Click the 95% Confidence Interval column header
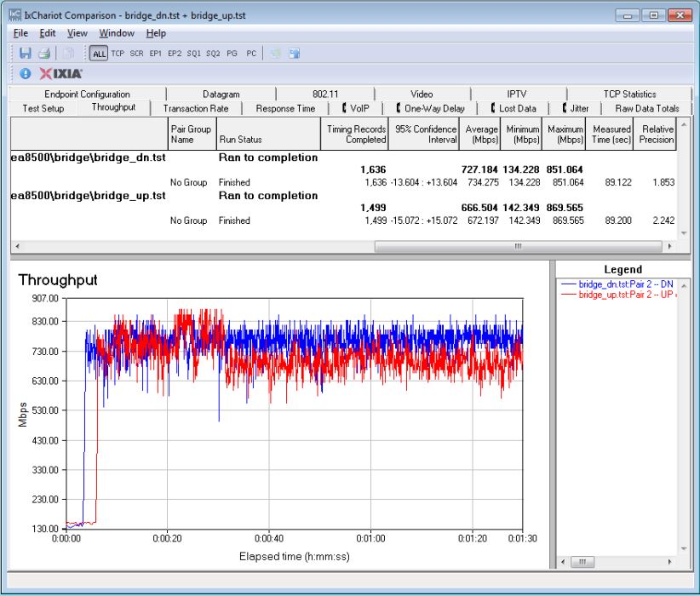Screen dimensions: 700x596 click(x=423, y=134)
